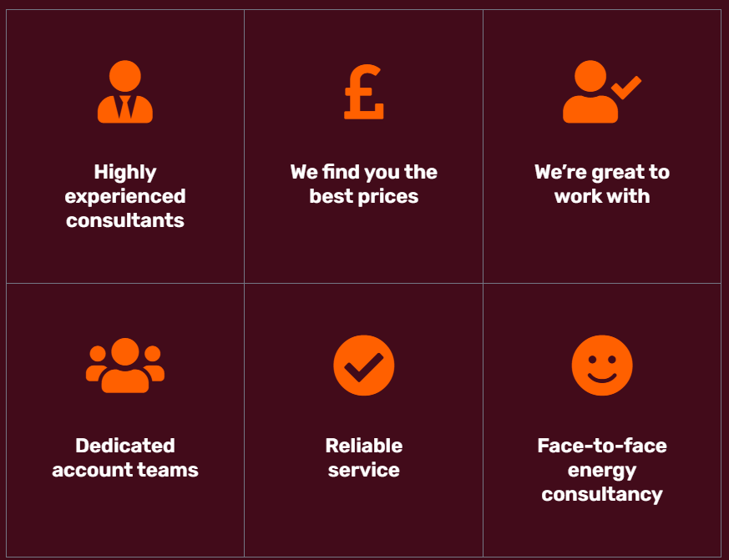Click the 'Reliable service' heading
Screen dimensions: 729x560
tap(363, 457)
